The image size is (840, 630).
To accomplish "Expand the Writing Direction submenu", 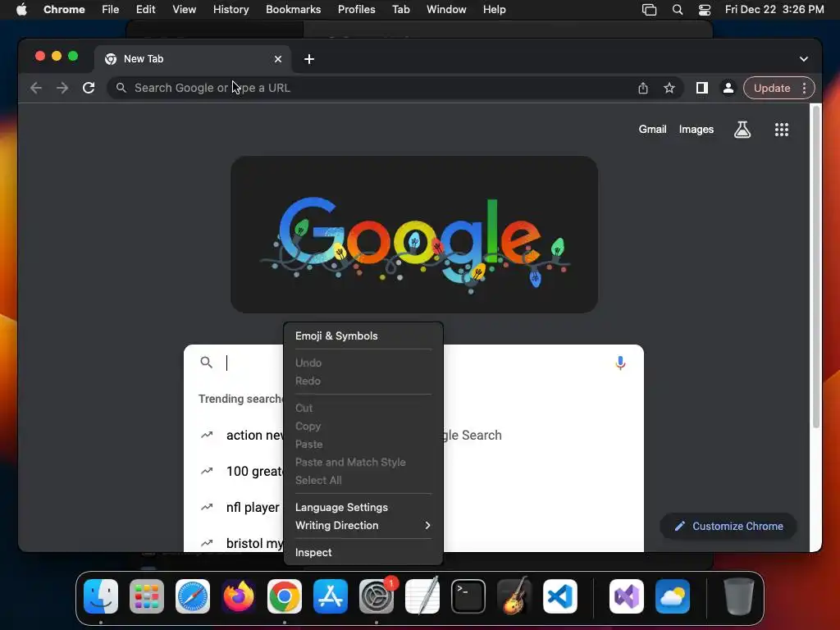I will (x=363, y=526).
